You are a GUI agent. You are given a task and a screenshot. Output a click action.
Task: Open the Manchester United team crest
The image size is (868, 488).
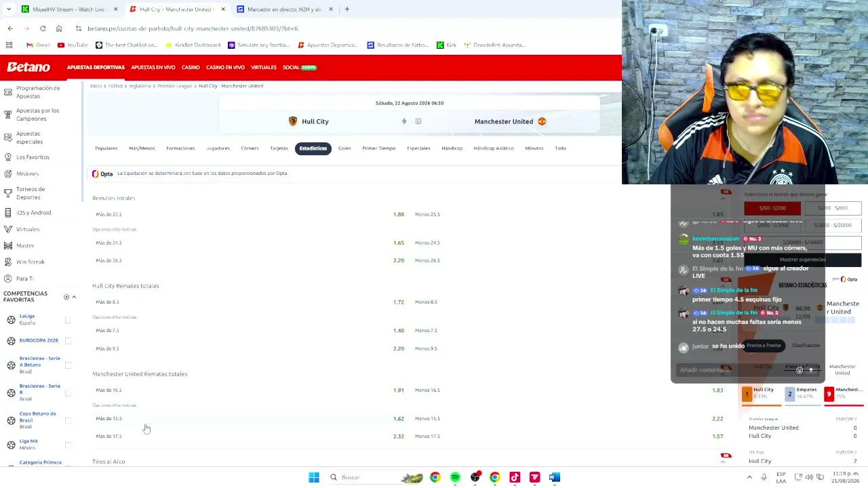(542, 121)
